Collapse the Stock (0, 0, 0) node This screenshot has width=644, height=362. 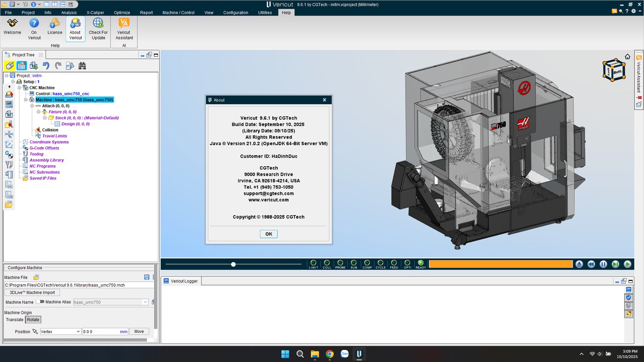point(45,118)
